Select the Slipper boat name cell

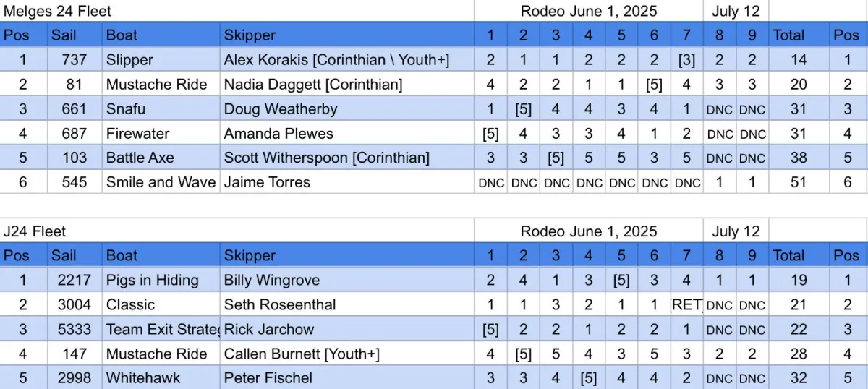(130, 60)
